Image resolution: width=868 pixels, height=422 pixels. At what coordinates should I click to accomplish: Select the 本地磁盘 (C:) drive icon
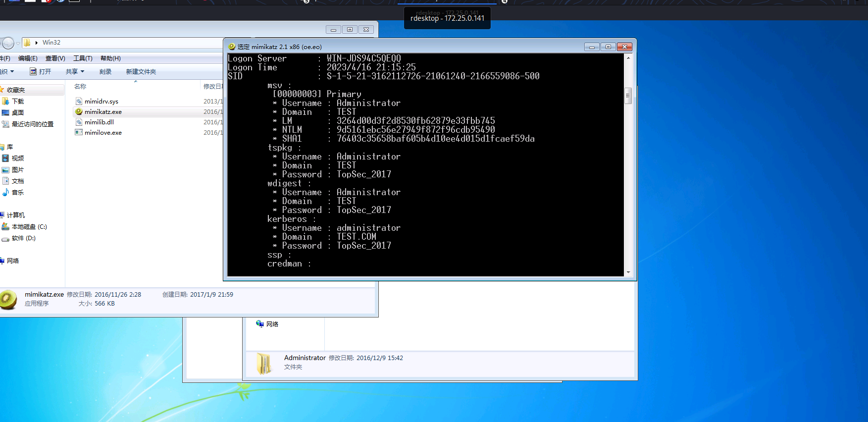coord(5,226)
